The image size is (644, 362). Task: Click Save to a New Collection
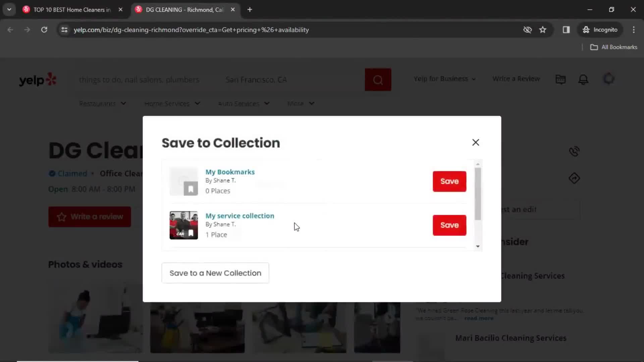click(x=215, y=273)
